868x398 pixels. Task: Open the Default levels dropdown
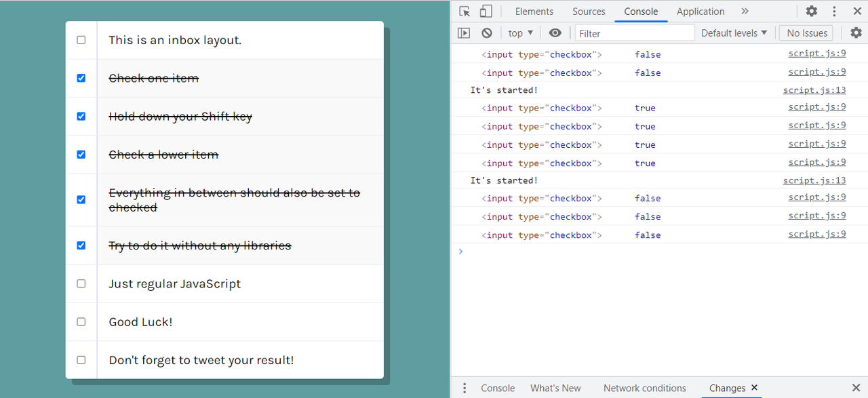tap(734, 33)
